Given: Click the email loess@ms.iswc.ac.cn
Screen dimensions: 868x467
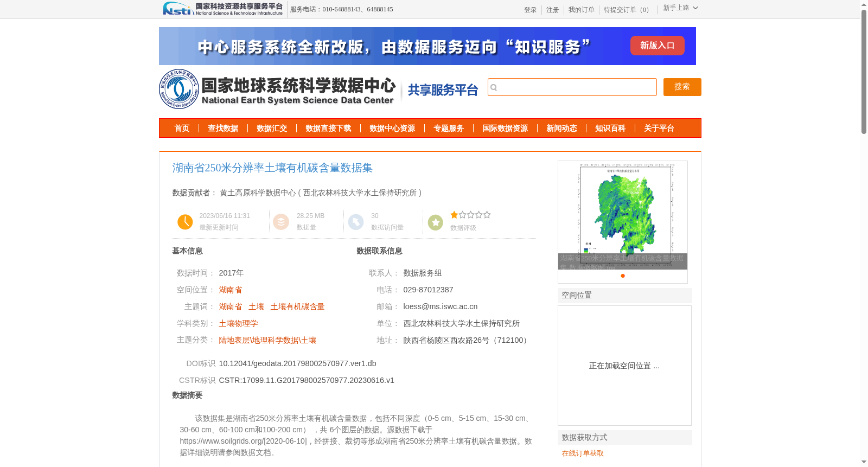Looking at the screenshot, I should pyautogui.click(x=441, y=306).
